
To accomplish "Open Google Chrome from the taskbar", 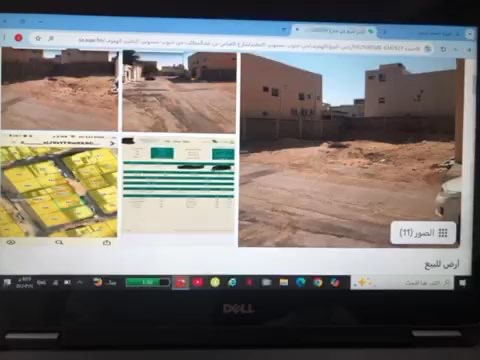I will click(318, 282).
